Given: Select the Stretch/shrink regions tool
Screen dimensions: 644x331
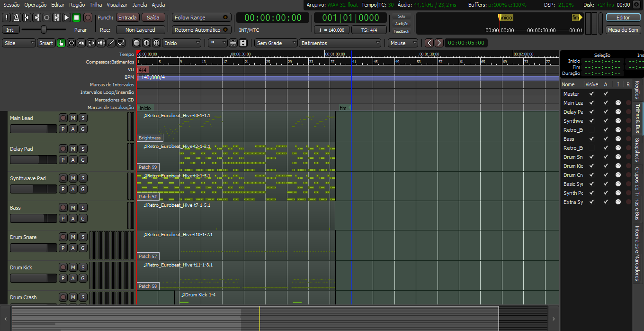Looking at the screenshot, I should (x=91, y=43).
